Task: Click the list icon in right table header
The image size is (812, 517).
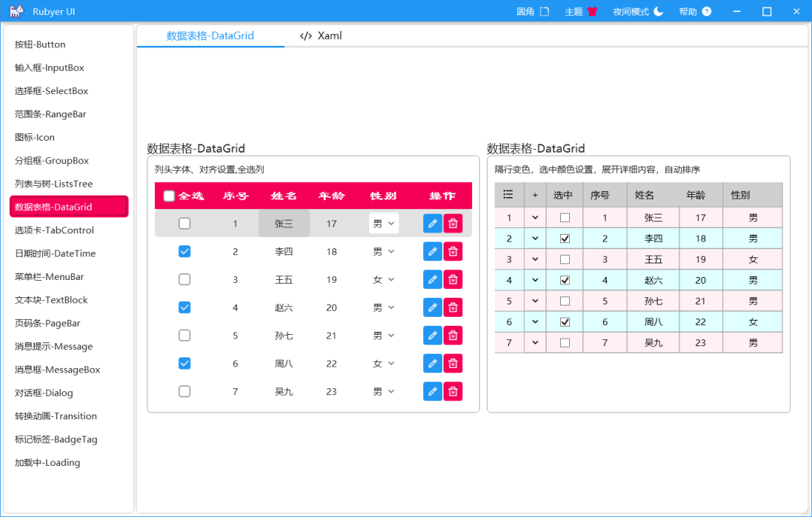Action: pyautogui.click(x=508, y=194)
